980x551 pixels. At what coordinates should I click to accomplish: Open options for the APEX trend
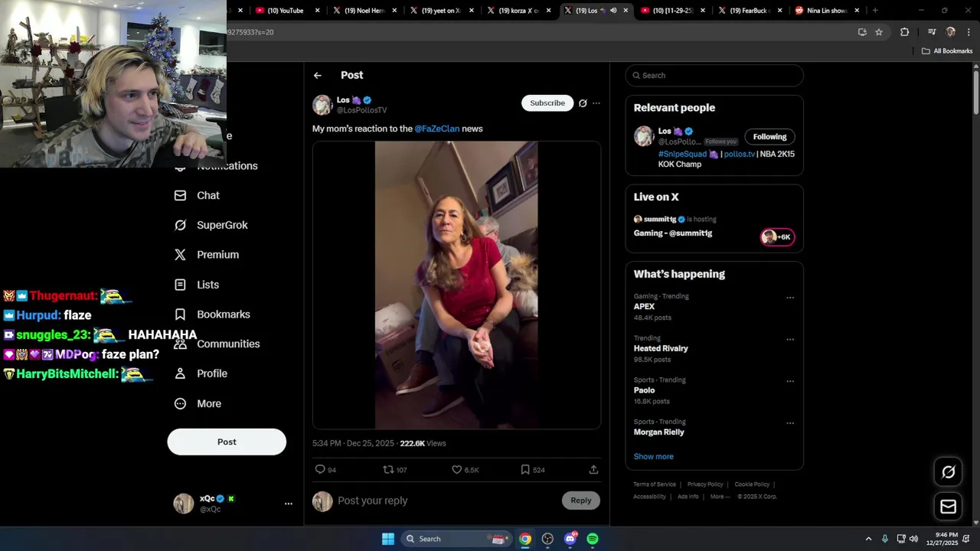point(790,298)
